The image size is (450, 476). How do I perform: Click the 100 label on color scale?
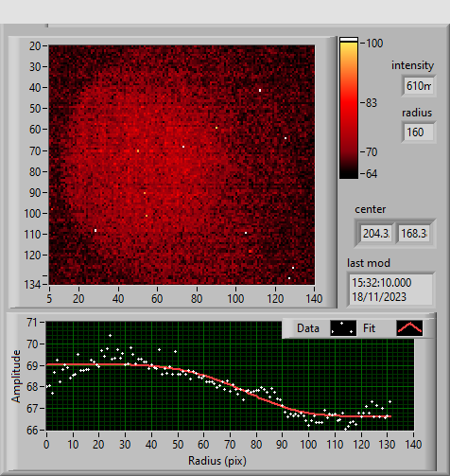tap(374, 44)
